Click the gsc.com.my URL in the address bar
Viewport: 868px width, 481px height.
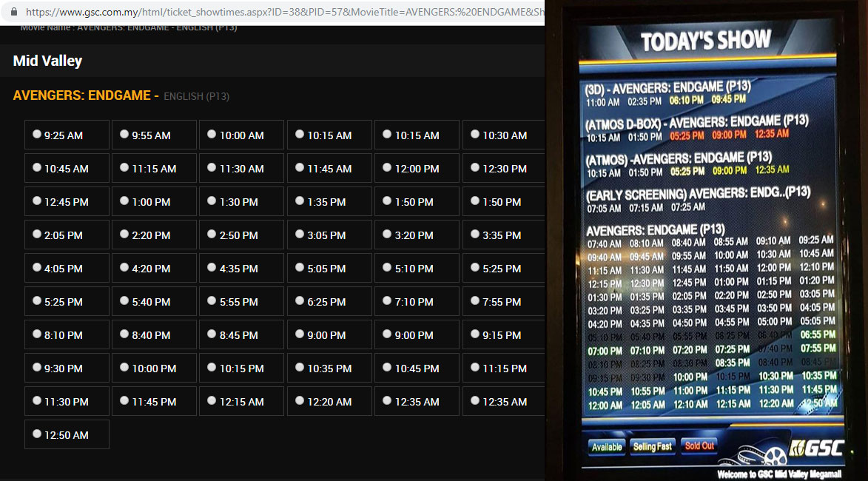point(285,12)
